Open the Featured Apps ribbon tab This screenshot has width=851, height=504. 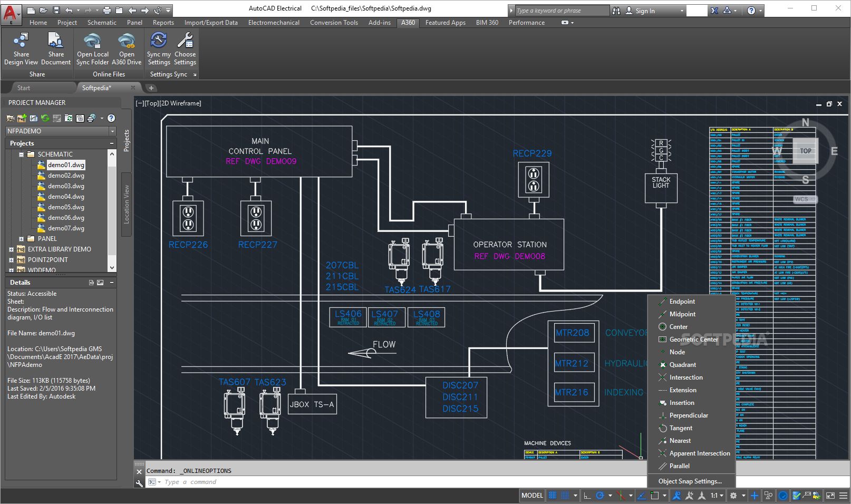tap(446, 23)
